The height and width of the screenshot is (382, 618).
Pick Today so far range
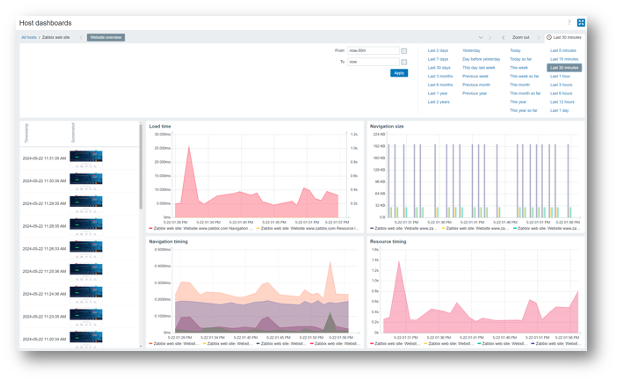[x=521, y=59]
